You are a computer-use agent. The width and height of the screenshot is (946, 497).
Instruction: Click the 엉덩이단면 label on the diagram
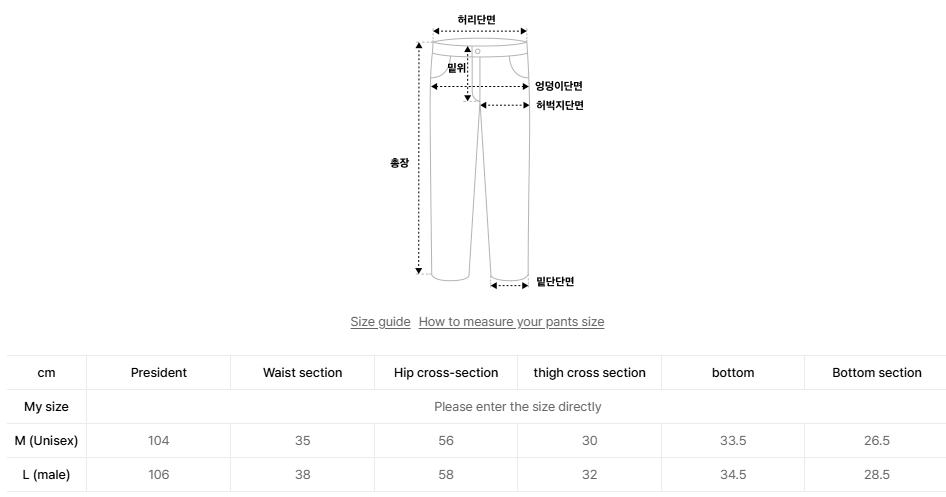pyautogui.click(x=558, y=87)
